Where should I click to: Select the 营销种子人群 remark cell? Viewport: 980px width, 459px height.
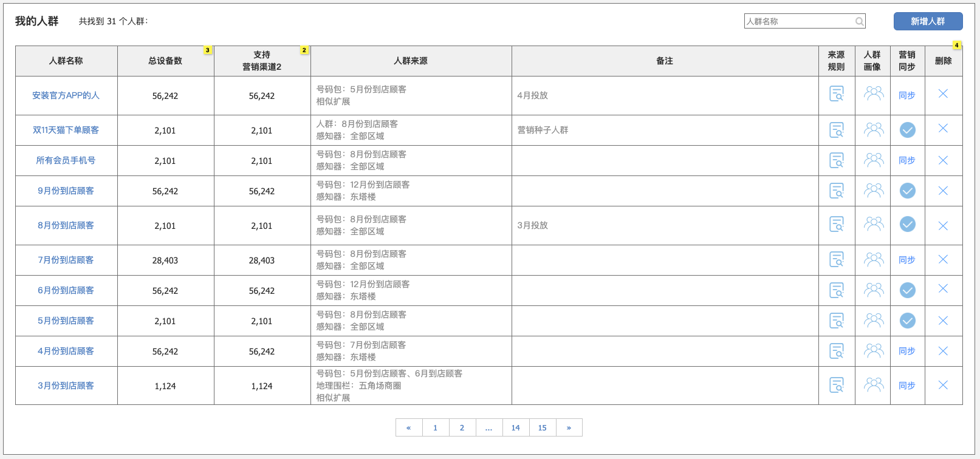click(665, 130)
